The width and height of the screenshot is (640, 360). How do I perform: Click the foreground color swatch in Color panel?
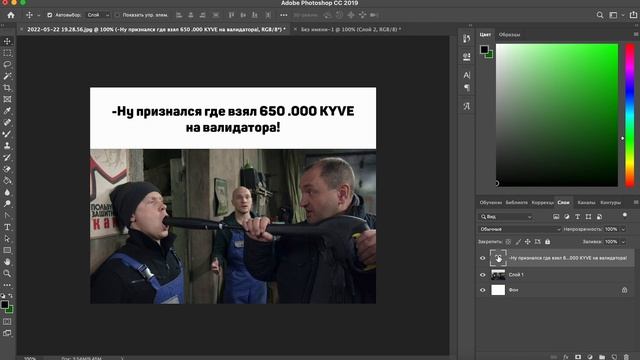484,49
